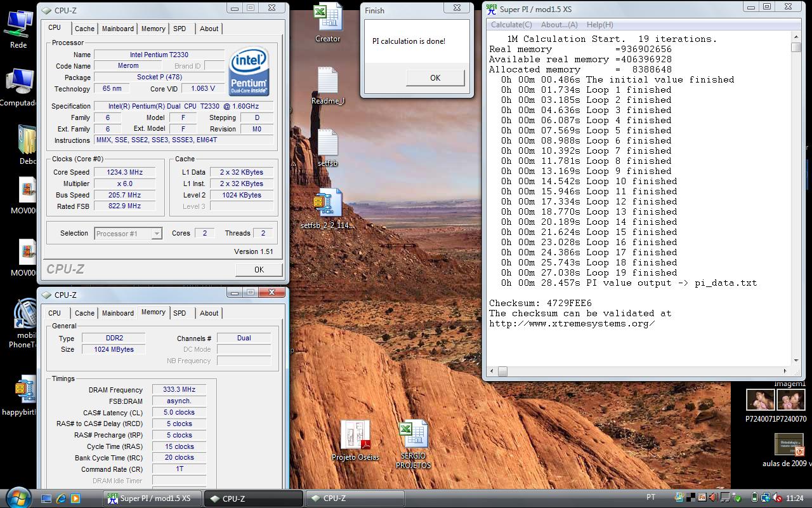The height and width of the screenshot is (508, 812).
Task: Switch to Cache tab in upper CPU-Z
Action: [x=84, y=29]
